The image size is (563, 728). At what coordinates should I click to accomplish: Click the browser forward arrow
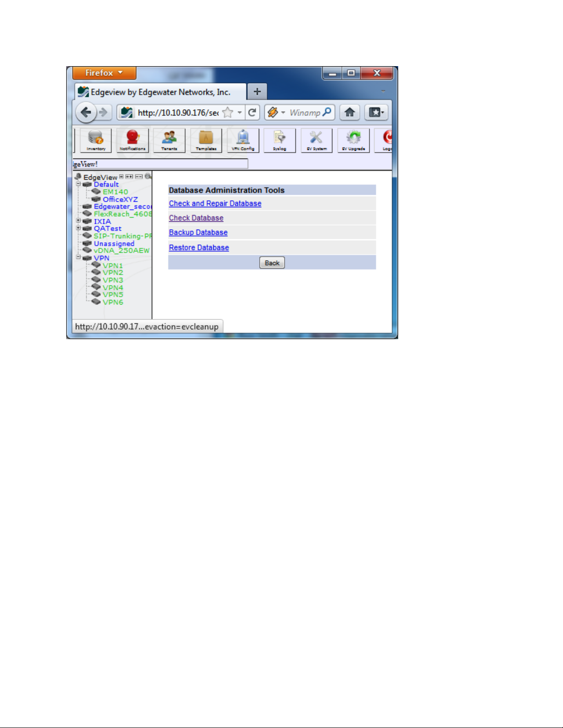[104, 113]
